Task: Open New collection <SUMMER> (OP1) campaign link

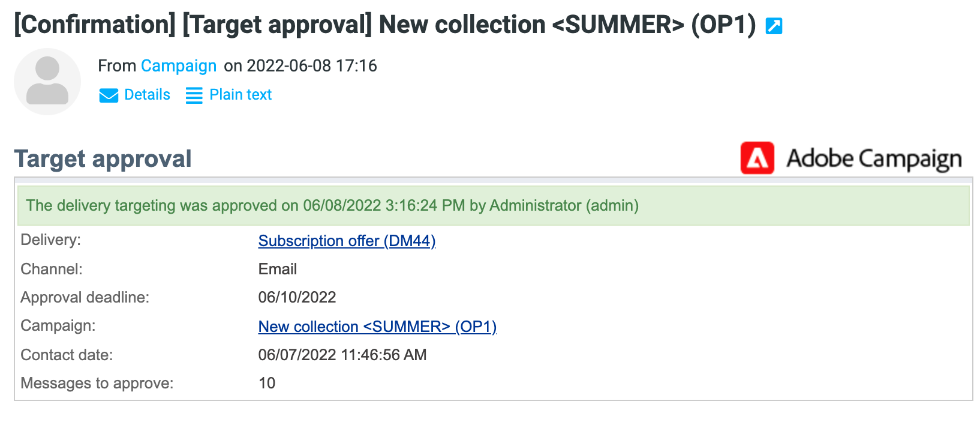Action: (x=377, y=327)
